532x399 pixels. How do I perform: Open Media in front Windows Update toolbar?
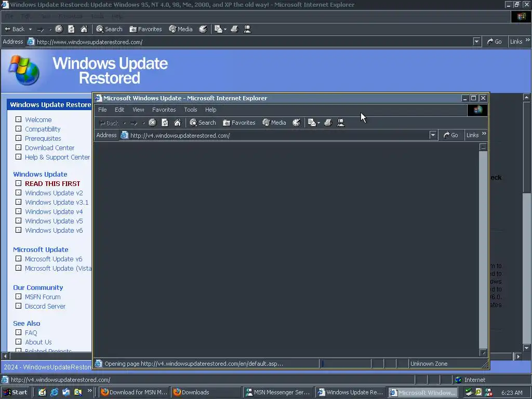click(274, 123)
